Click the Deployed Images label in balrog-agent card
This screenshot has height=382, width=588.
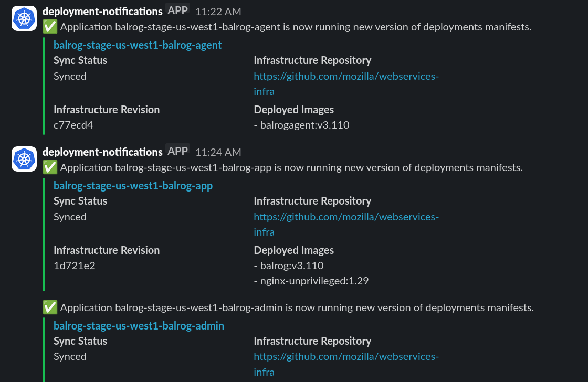pyautogui.click(x=293, y=110)
